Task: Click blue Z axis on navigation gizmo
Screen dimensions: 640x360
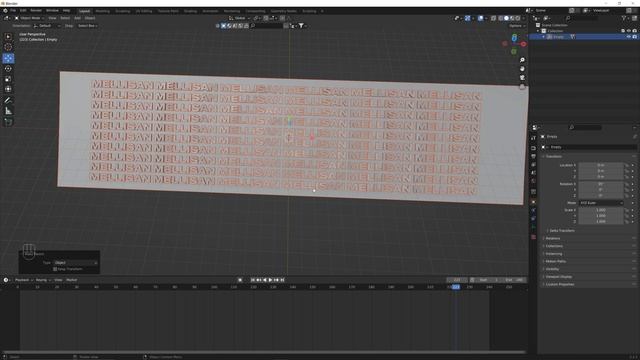Action: click(x=514, y=38)
